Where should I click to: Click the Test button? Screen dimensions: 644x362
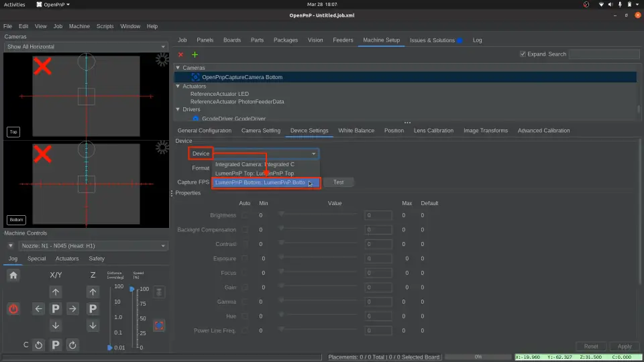coord(338,182)
